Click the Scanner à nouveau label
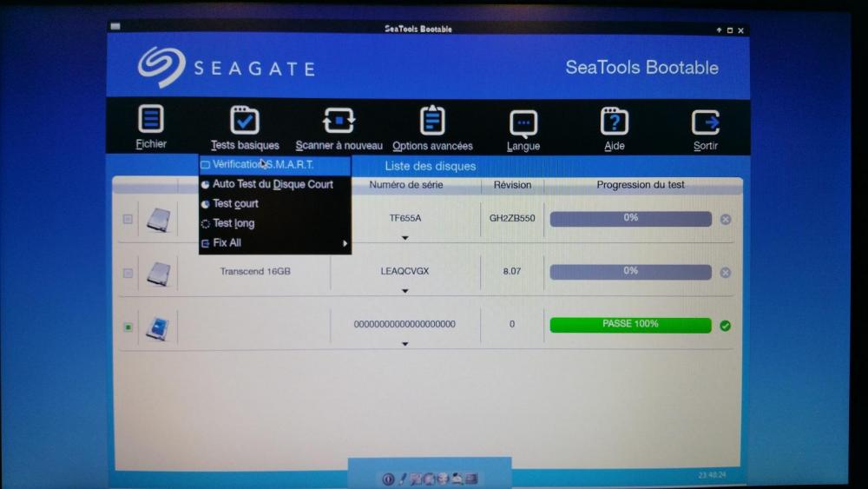The image size is (868, 489). point(339,145)
